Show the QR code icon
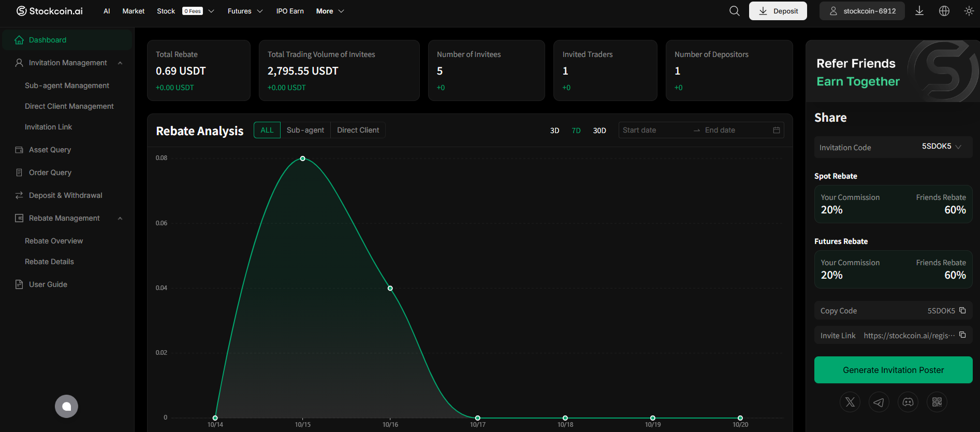Image resolution: width=980 pixels, height=432 pixels. [x=937, y=402]
